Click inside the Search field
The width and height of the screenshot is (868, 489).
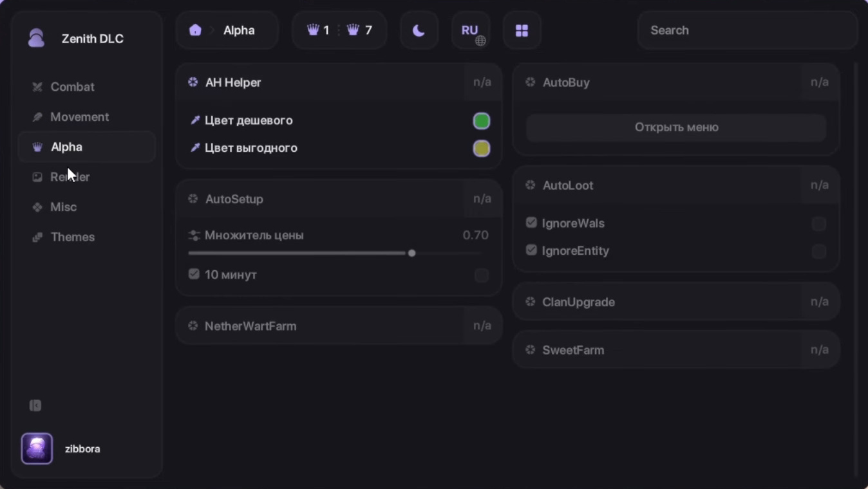coord(747,30)
